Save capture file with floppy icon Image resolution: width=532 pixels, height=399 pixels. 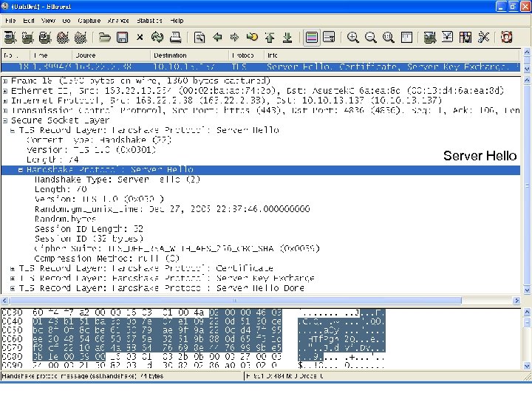click(122, 37)
